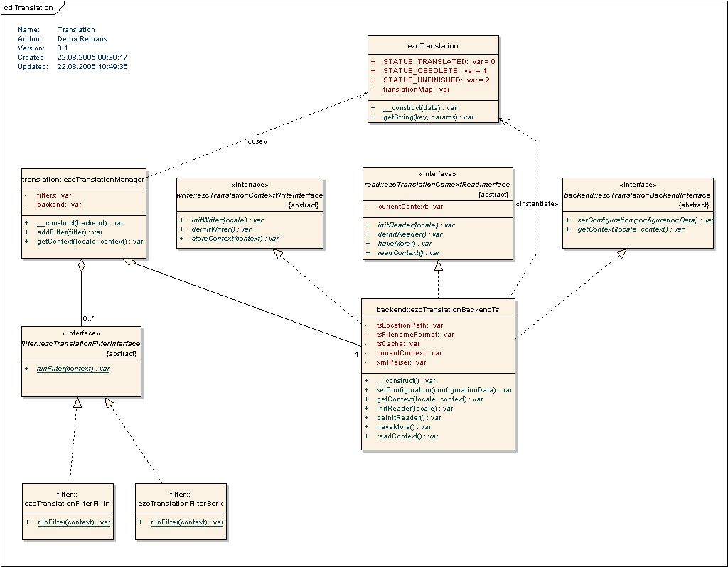Click the 0..* multiplicity label
Screen dimensions: 728x567
[x=89, y=319]
